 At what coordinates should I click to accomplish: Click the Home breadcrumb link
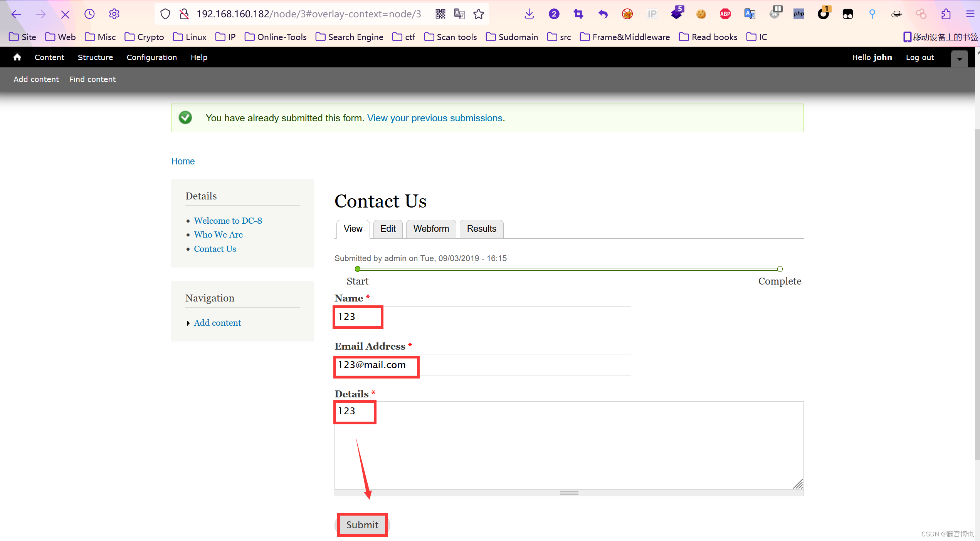(x=183, y=161)
